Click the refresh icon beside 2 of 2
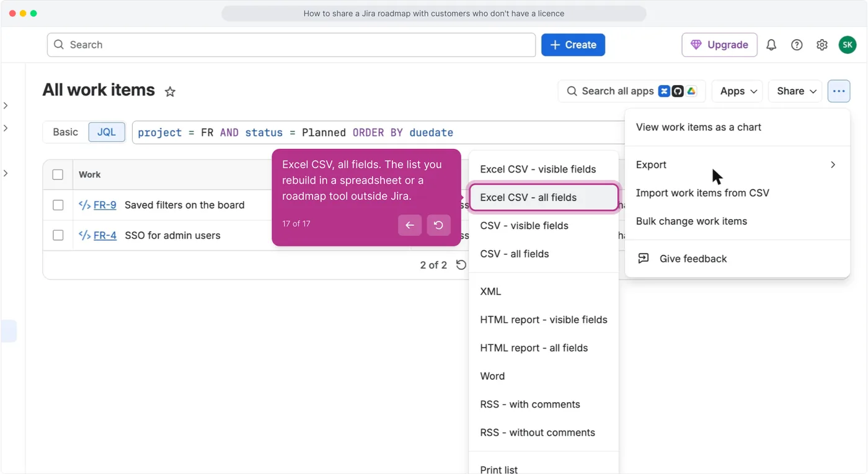Screen dimensions: 868x474 pos(461,265)
